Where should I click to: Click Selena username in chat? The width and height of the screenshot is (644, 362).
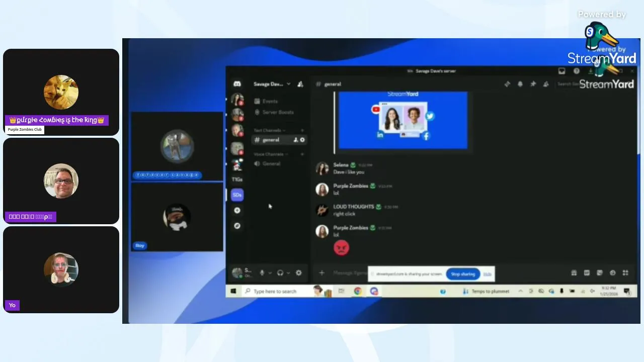click(341, 165)
